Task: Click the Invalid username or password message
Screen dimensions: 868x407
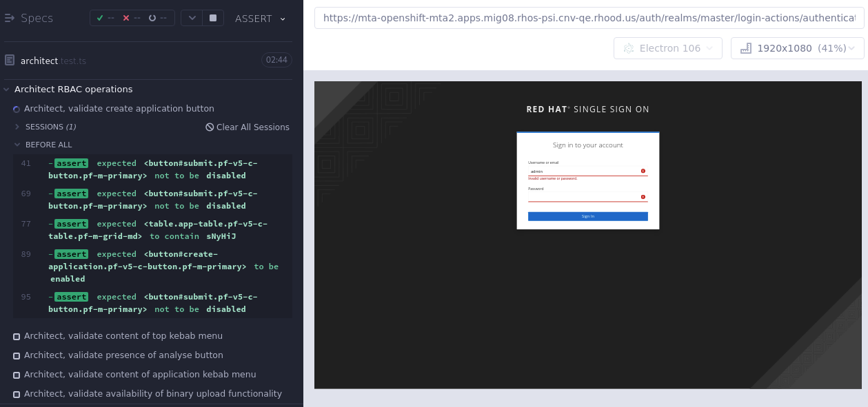Action: [x=553, y=178]
